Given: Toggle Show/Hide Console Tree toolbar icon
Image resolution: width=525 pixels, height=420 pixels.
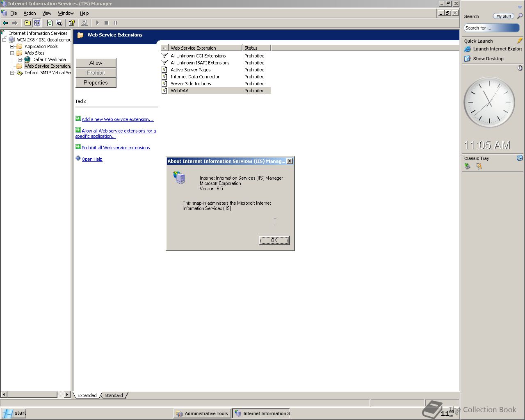Looking at the screenshot, I should click(37, 23).
